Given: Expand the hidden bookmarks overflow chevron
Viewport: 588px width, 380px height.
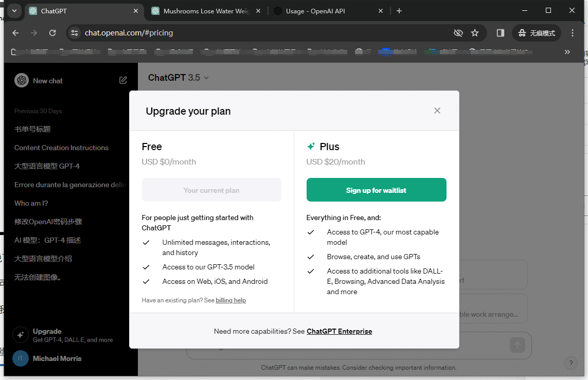Looking at the screenshot, I should pos(567,51).
